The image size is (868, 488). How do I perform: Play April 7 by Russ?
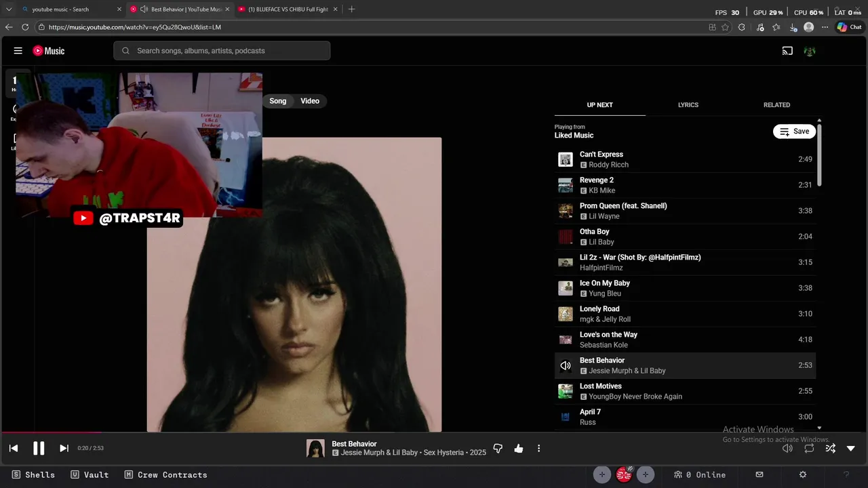click(685, 417)
